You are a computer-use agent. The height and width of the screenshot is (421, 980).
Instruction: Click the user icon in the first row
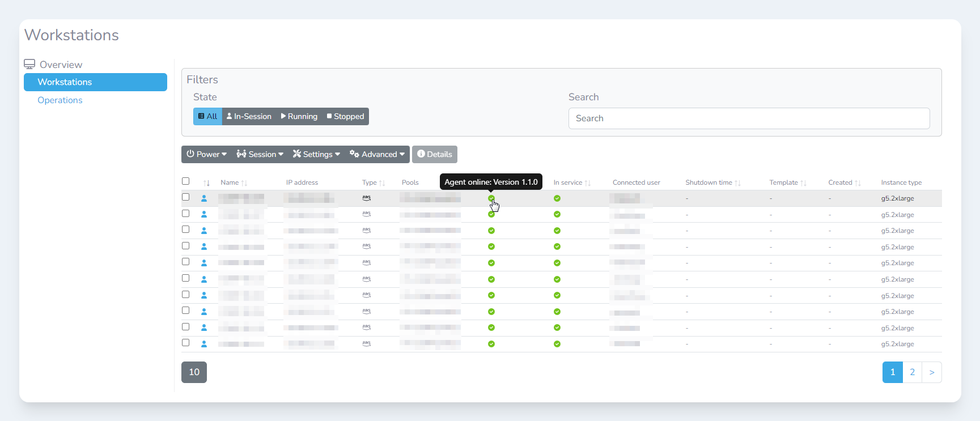point(204,198)
